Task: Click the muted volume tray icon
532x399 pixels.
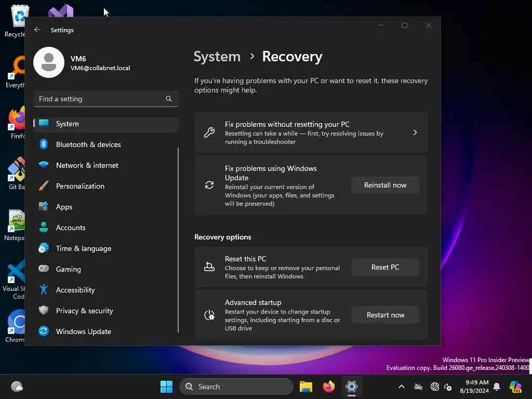Action: click(448, 387)
